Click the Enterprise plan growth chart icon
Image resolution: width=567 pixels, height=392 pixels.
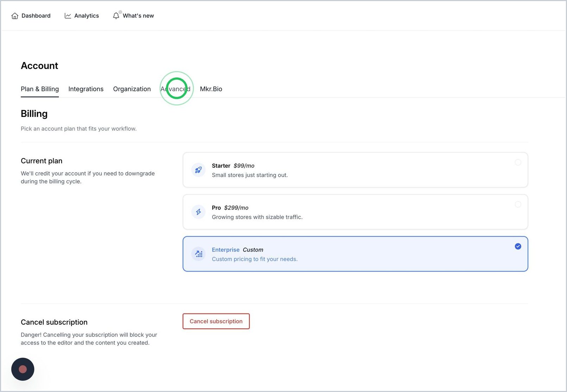(x=198, y=254)
